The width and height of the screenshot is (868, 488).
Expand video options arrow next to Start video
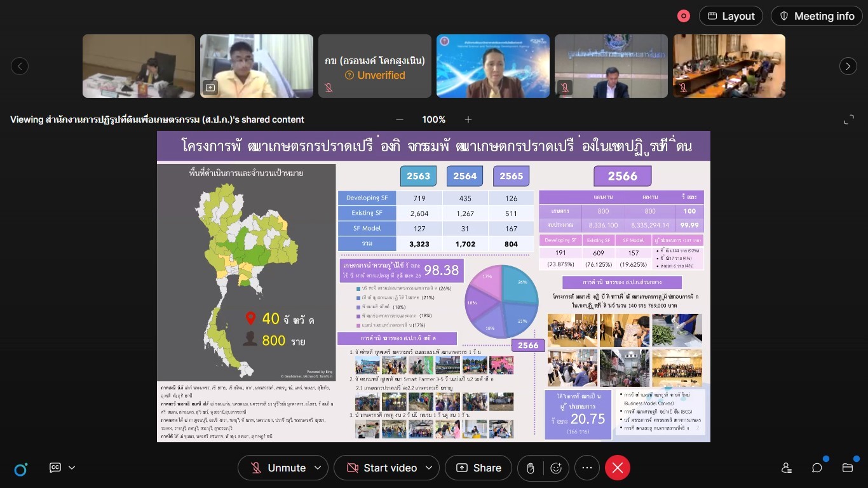pyautogui.click(x=429, y=468)
